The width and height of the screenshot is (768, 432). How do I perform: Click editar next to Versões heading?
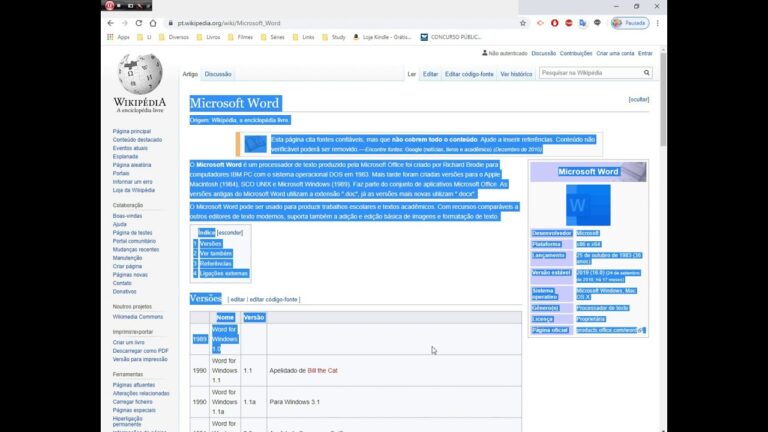point(238,299)
